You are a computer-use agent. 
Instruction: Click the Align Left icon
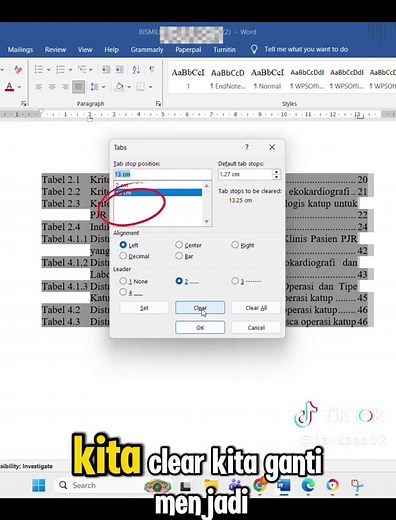tap(39, 87)
